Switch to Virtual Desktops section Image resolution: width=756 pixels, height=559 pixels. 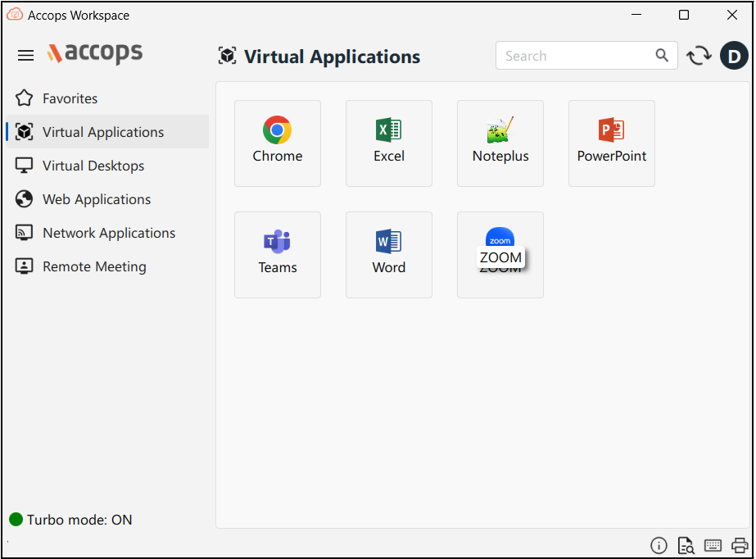(x=108, y=166)
